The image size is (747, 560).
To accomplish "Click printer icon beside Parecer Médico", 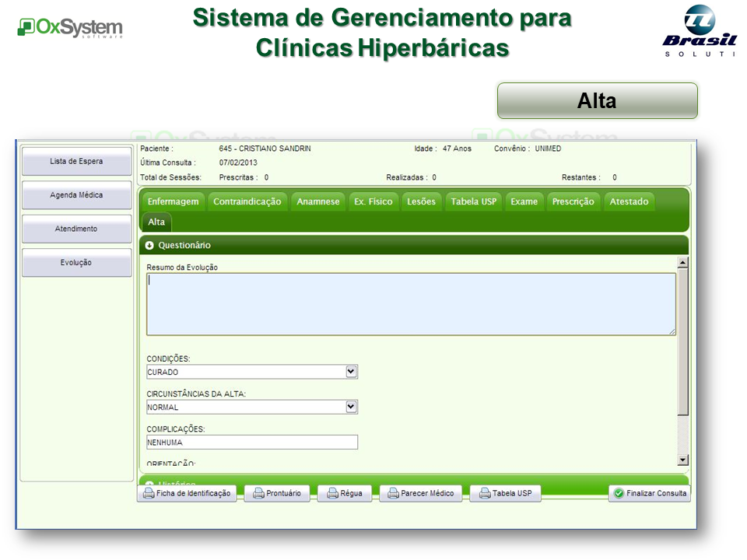I will 393,493.
